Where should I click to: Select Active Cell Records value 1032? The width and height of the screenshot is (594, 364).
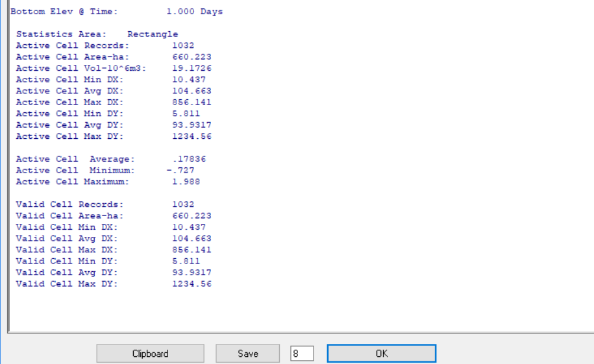pos(183,46)
